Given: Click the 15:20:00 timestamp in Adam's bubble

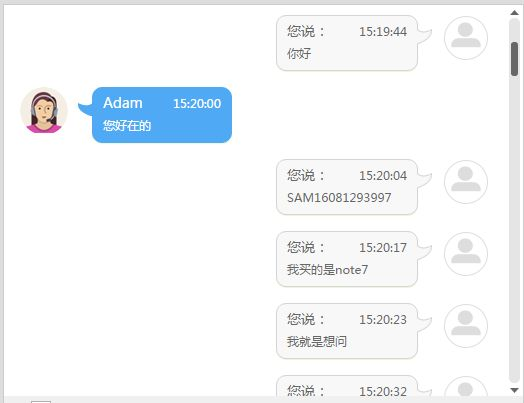Looking at the screenshot, I should point(197,103).
